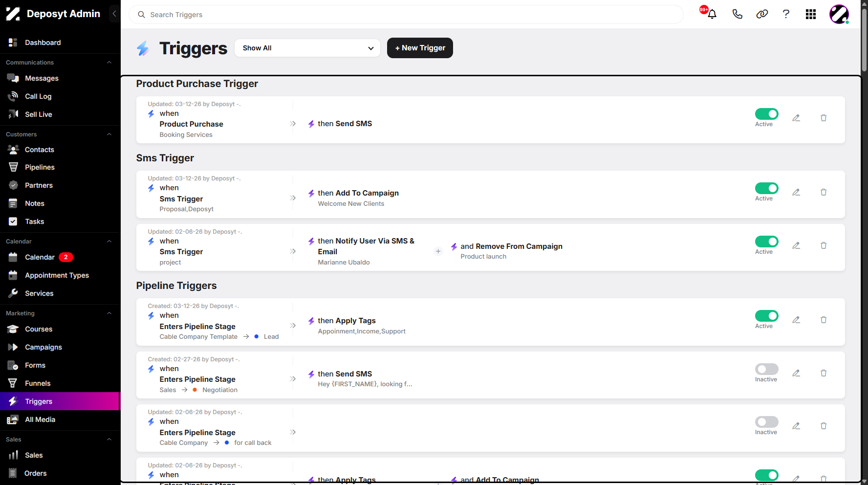Enable the Sales Negotiation Send SMS trigger
868x485 pixels.
tap(766, 369)
